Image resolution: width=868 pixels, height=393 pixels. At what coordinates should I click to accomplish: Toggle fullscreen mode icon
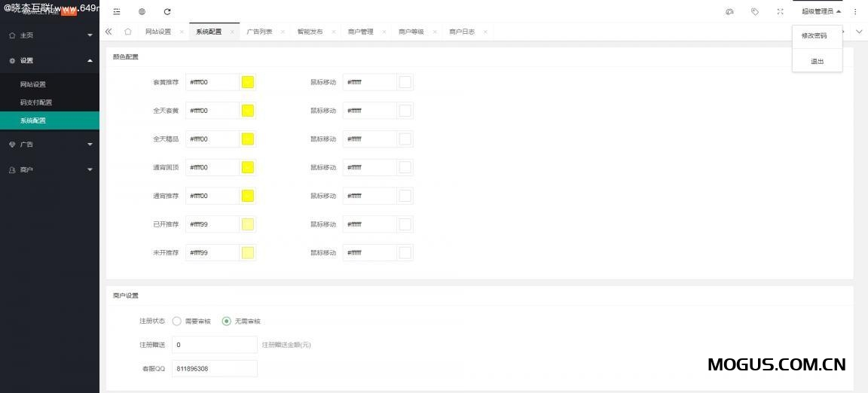781,11
